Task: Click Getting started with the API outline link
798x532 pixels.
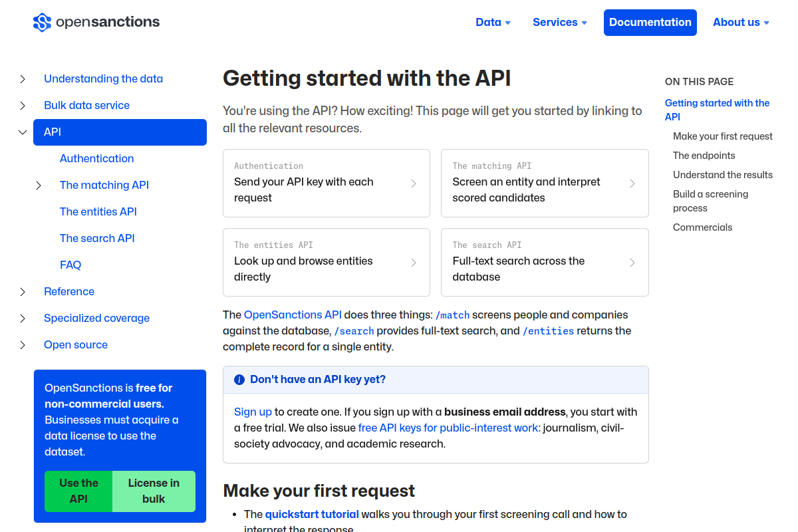Action: coord(717,110)
